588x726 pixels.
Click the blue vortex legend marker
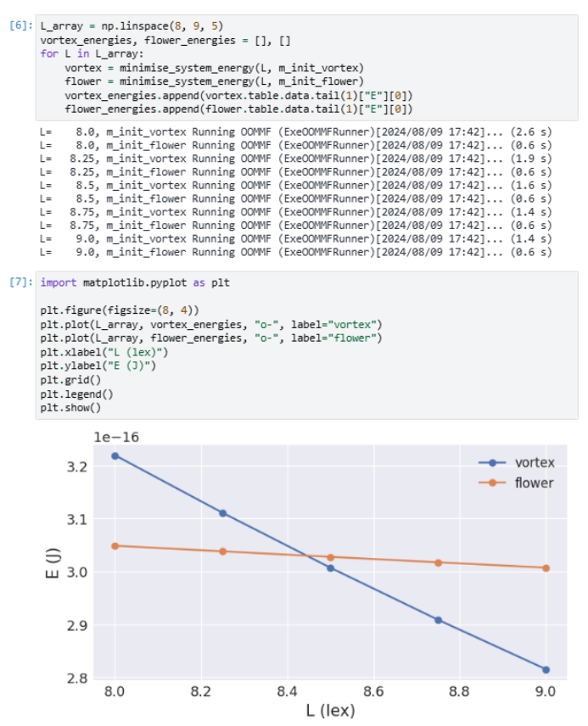(x=493, y=463)
